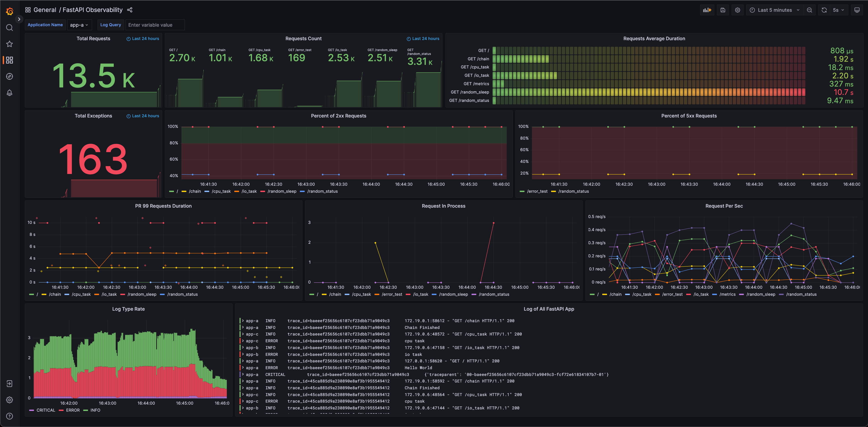Screen dimensions: 868x427
Task: Toggle /random_status series in 5xx legend
Action: click(574, 191)
